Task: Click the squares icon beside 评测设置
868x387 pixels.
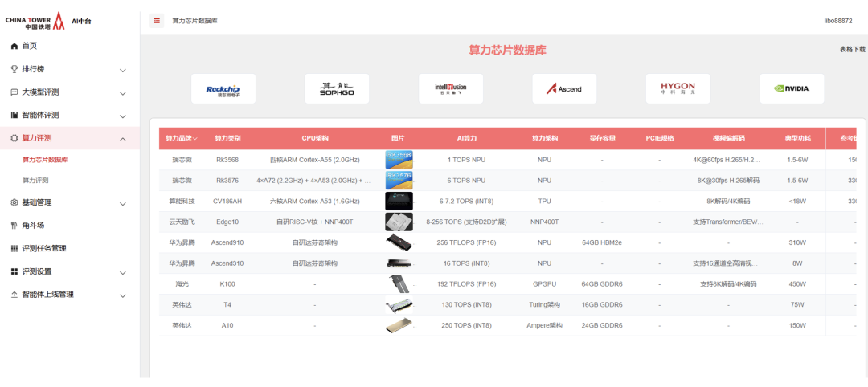Action: click(x=14, y=272)
